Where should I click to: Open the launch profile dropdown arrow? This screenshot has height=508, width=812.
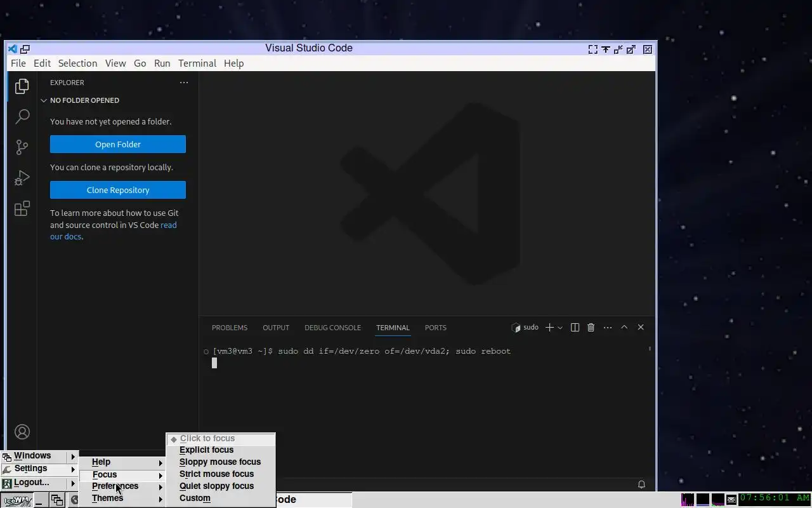[x=560, y=328]
